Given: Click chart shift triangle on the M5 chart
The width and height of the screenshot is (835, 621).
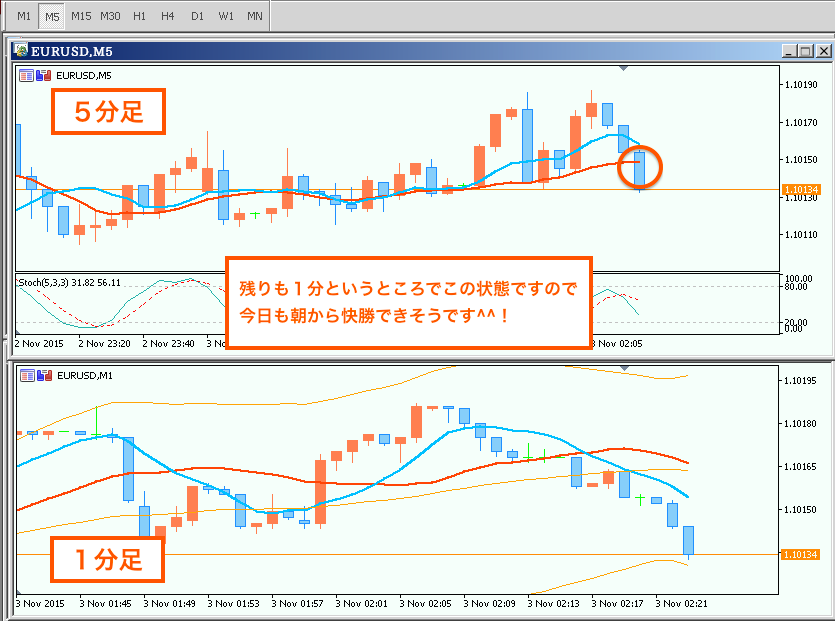Looking at the screenshot, I should point(625,69).
